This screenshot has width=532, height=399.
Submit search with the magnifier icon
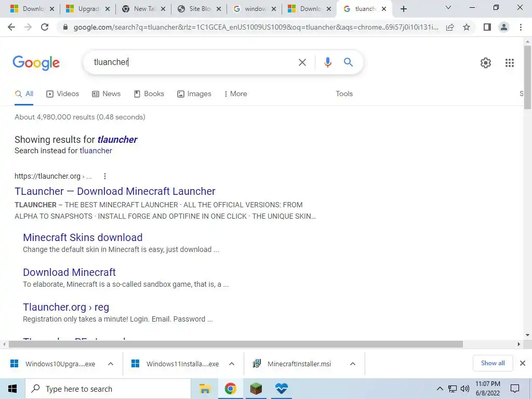pyautogui.click(x=348, y=62)
